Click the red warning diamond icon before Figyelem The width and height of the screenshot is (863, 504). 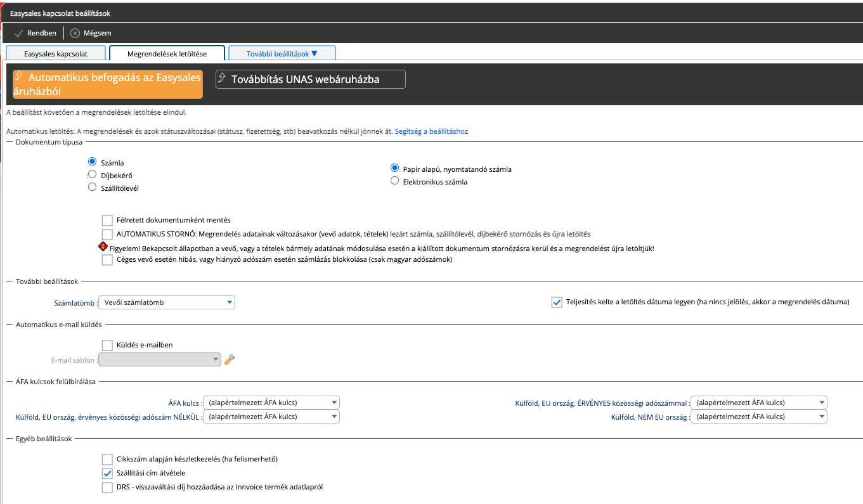point(103,247)
